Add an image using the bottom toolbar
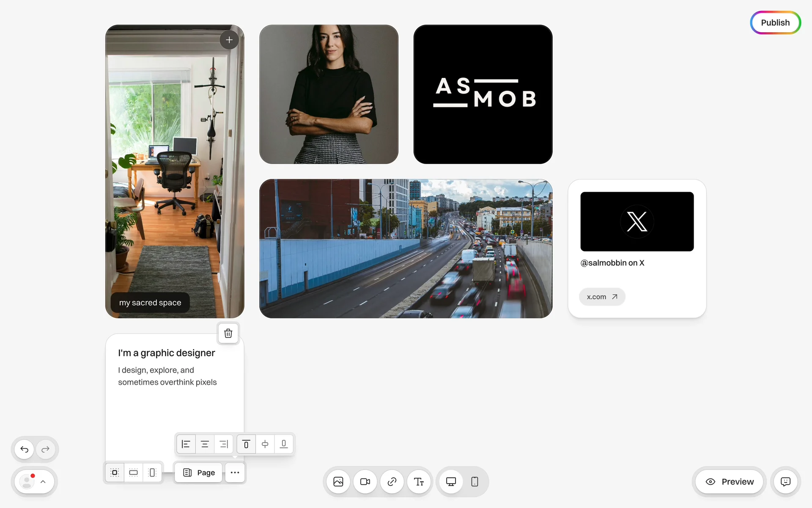The height and width of the screenshot is (508, 812). 338,482
